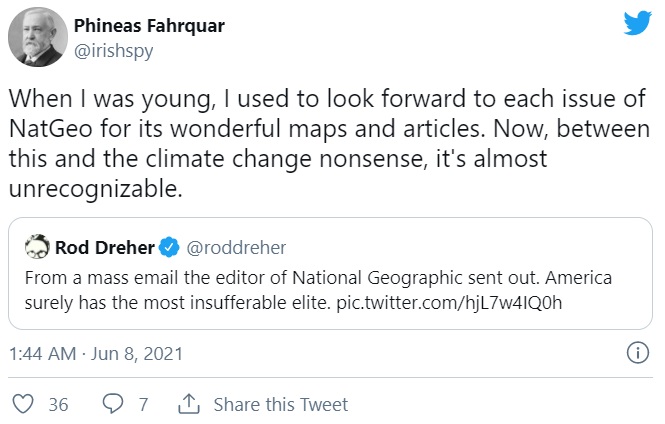The height and width of the screenshot is (424, 665).
Task: Like the tweet with heart icon
Action: tap(23, 404)
